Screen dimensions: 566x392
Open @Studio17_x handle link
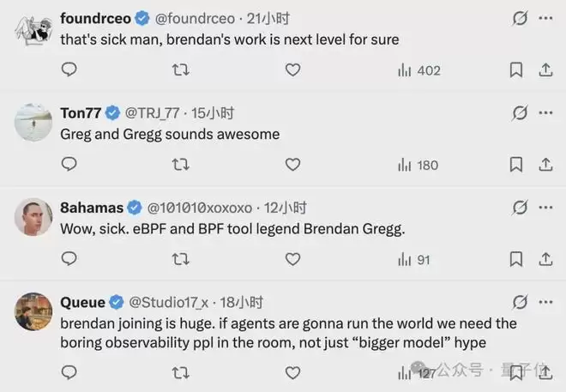pyautogui.click(x=168, y=302)
